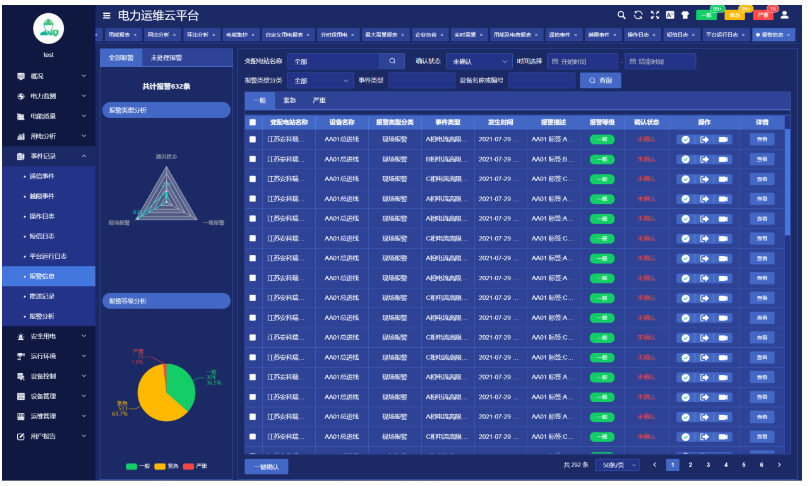Tick the checkbox of the second alarm row
Viewport: 811px width, 486px height.
point(253,159)
